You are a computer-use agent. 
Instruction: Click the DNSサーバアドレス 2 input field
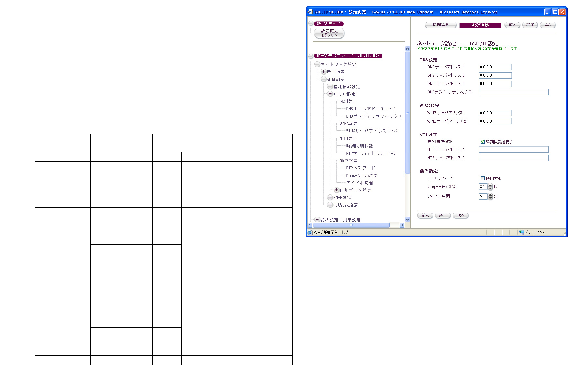click(495, 76)
